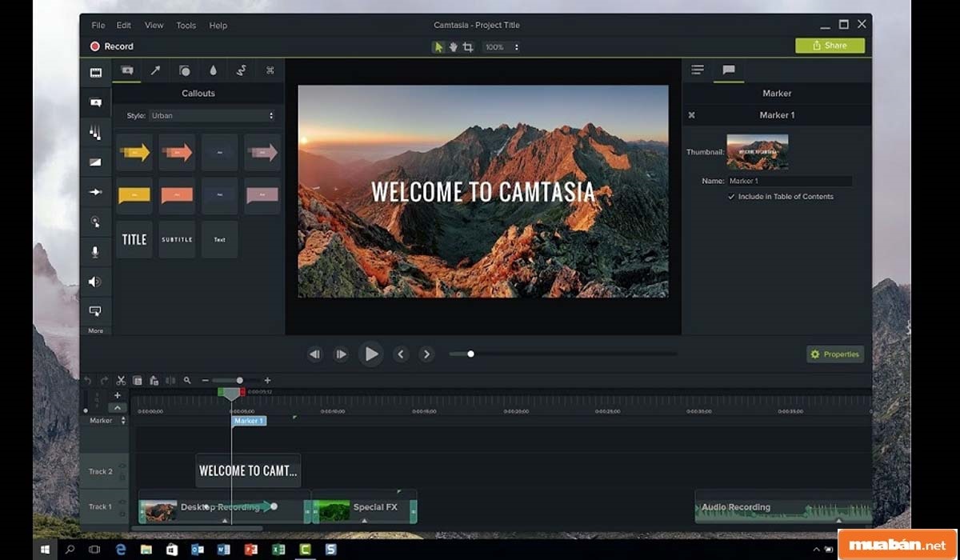Viewport: 960px width, 560px height.
Task: Close Marker 1 with the X icon
Action: coord(691,115)
